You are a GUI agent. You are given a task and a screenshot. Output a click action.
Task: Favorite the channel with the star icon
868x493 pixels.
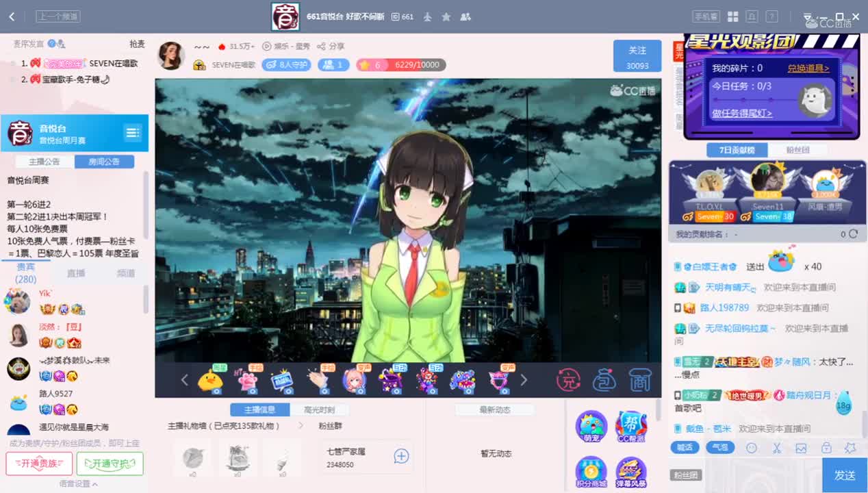446,16
